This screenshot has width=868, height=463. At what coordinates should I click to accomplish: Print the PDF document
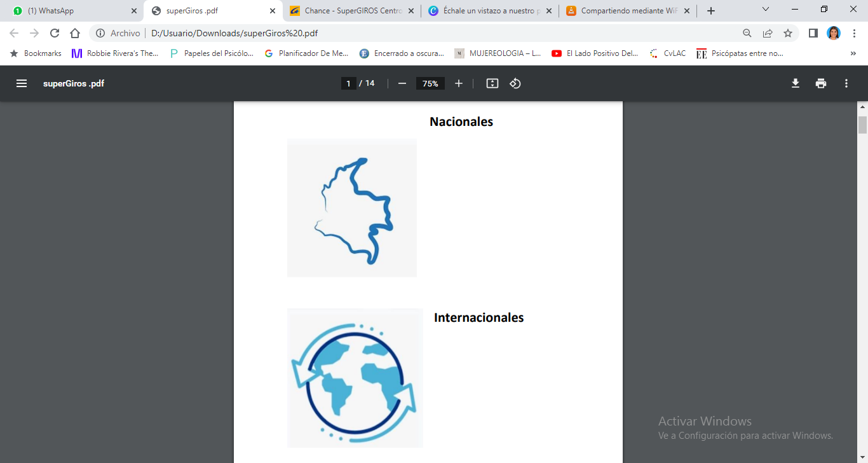tap(821, 83)
